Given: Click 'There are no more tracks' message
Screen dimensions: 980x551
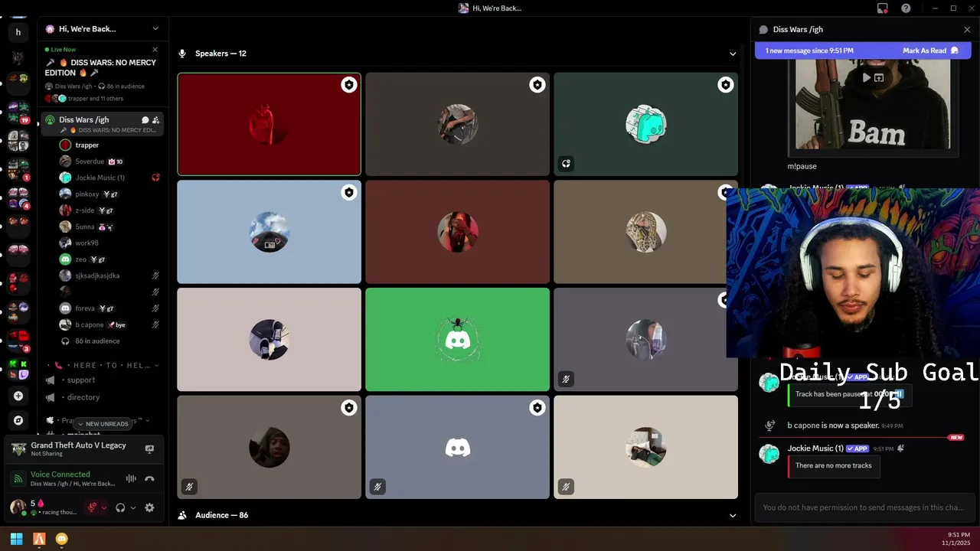Looking at the screenshot, I should point(833,465).
